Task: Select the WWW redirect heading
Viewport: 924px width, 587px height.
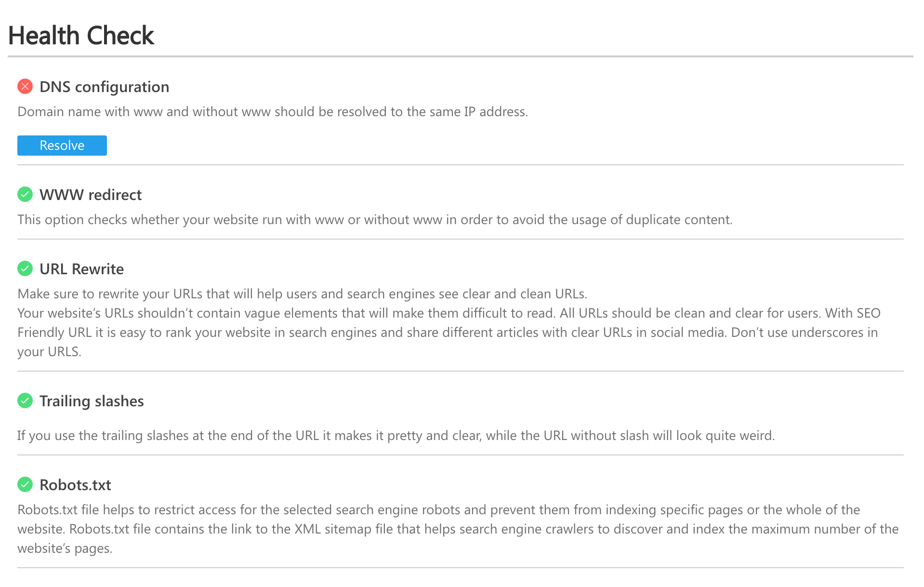Action: (x=91, y=195)
